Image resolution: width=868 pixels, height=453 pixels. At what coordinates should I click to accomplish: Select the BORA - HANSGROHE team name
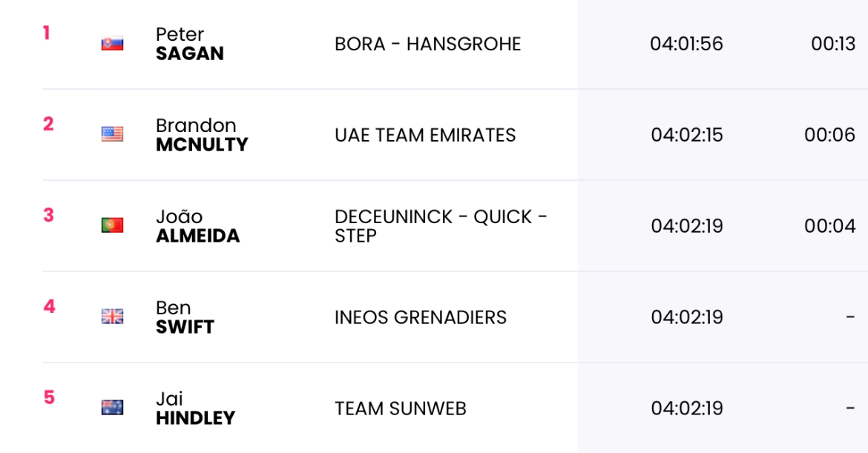tap(428, 44)
